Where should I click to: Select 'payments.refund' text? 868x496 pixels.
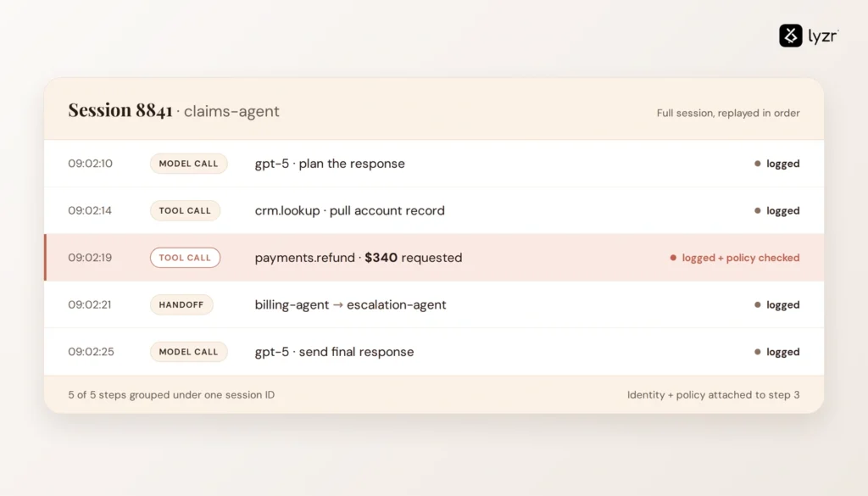point(304,258)
